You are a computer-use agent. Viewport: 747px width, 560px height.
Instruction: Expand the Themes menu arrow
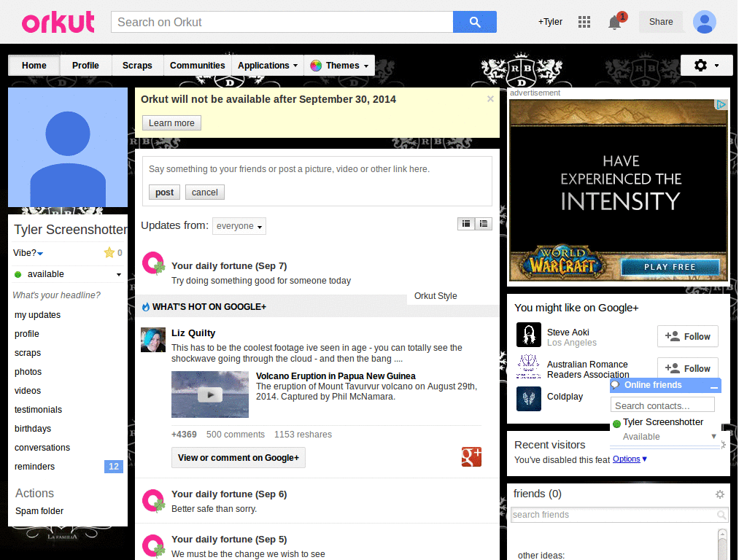(366, 66)
